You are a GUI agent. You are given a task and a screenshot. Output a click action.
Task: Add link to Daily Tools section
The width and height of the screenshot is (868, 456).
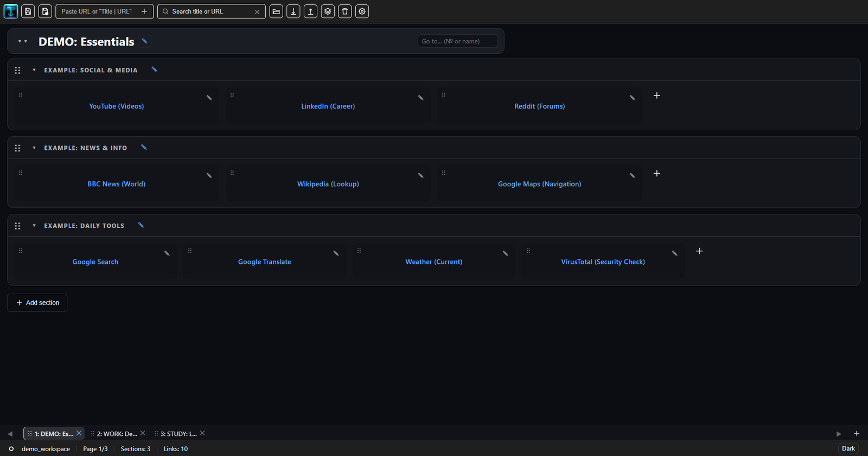click(699, 251)
